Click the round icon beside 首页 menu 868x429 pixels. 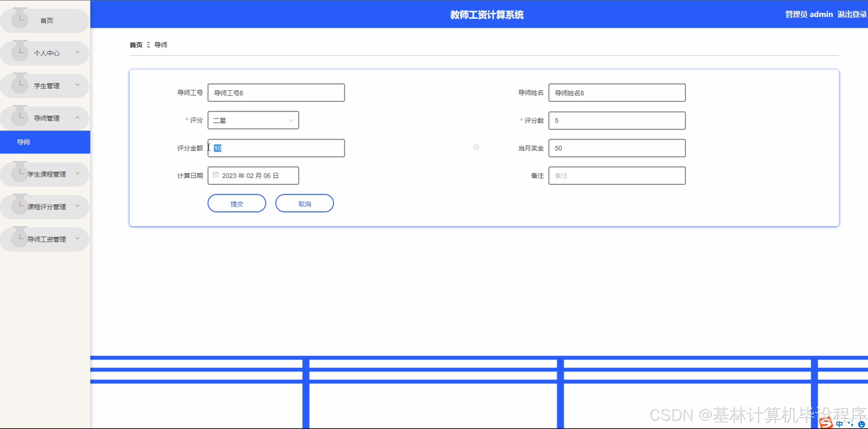point(20,20)
